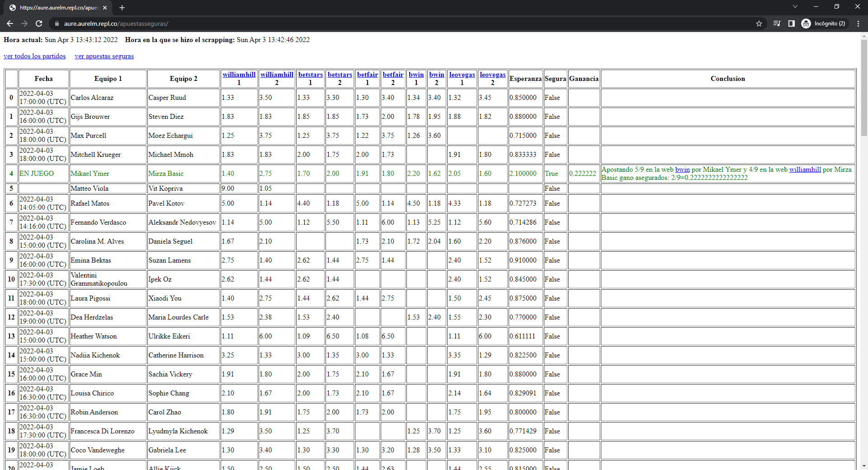Toggle the browser side panel icon
This screenshot has height=470, width=868.
pyautogui.click(x=792, y=23)
